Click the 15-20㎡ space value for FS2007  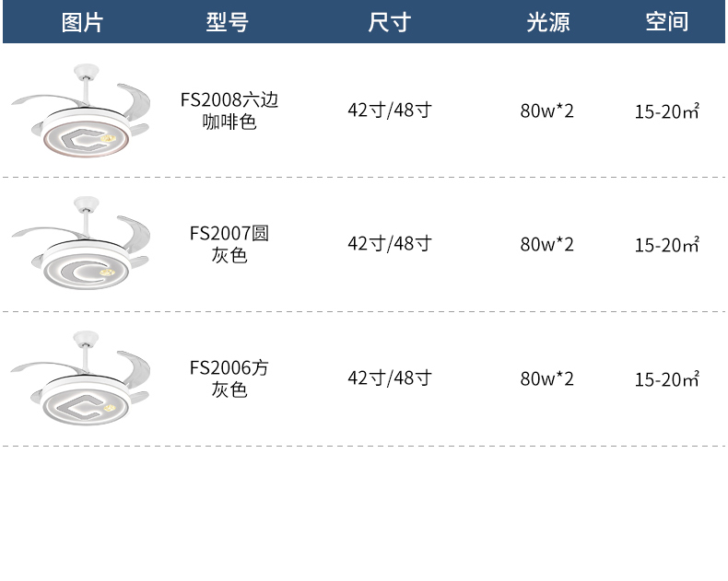point(666,245)
